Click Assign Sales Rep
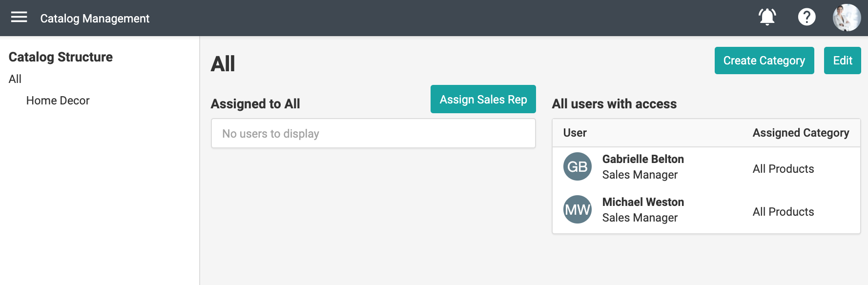This screenshot has height=285, width=868. click(x=483, y=99)
